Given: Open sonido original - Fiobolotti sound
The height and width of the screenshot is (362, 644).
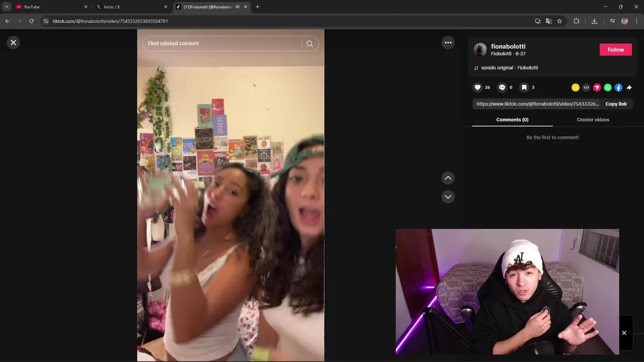Looking at the screenshot, I should point(509,68).
